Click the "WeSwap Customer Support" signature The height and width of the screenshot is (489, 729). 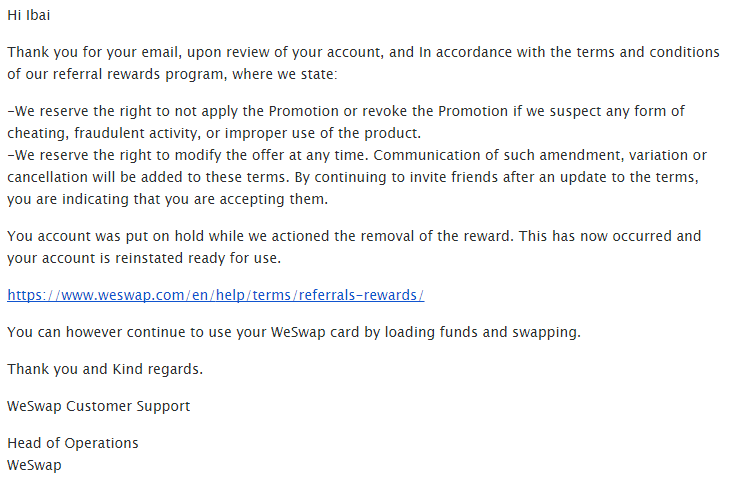(x=98, y=406)
